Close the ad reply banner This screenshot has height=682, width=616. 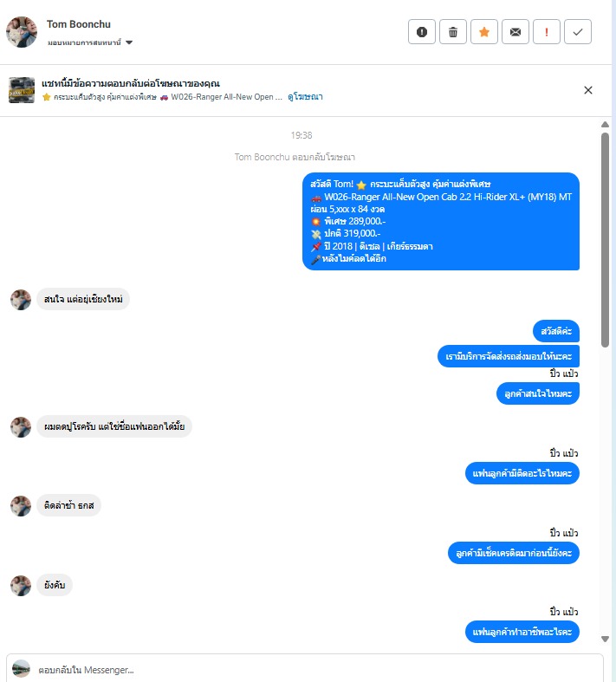coord(588,90)
